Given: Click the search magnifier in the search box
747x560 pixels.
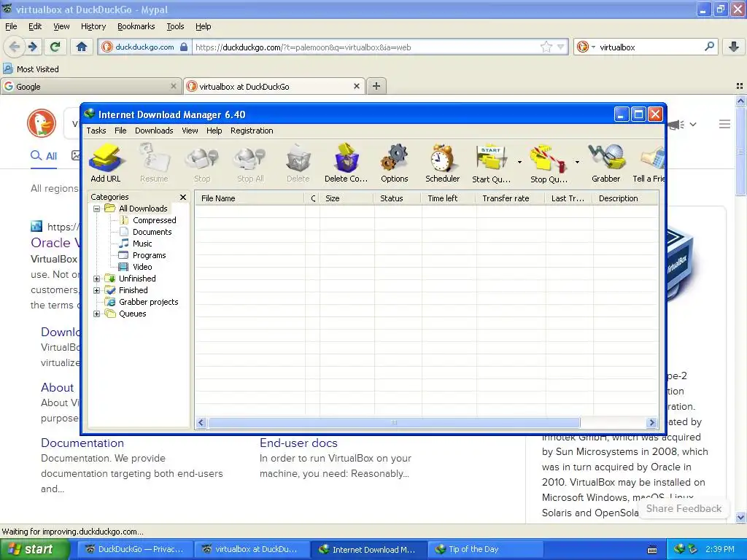Looking at the screenshot, I should (x=709, y=47).
